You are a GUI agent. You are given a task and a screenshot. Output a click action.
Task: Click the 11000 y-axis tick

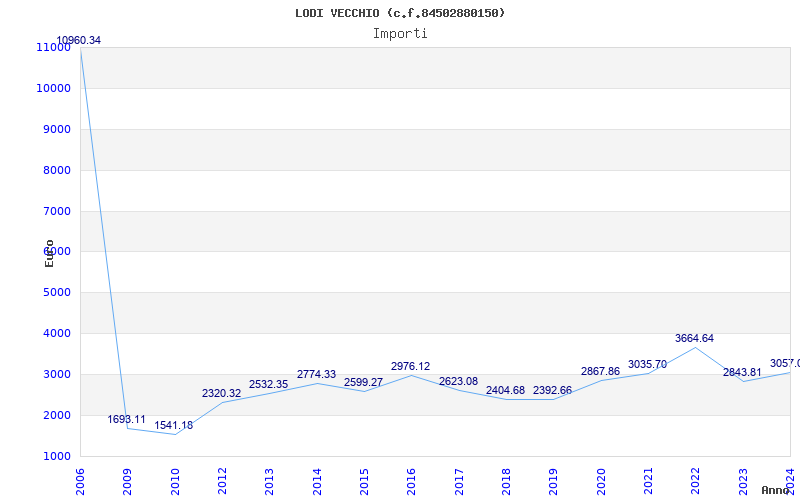click(x=53, y=47)
